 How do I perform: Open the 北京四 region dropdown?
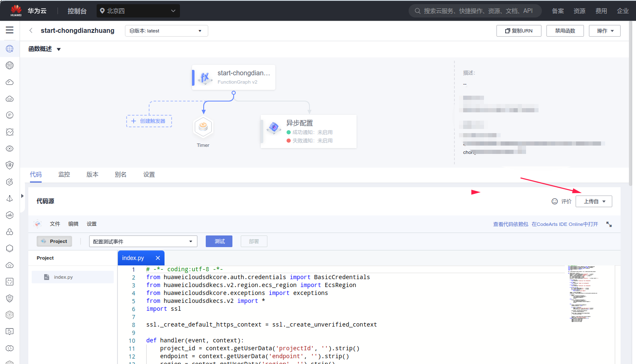click(x=138, y=11)
